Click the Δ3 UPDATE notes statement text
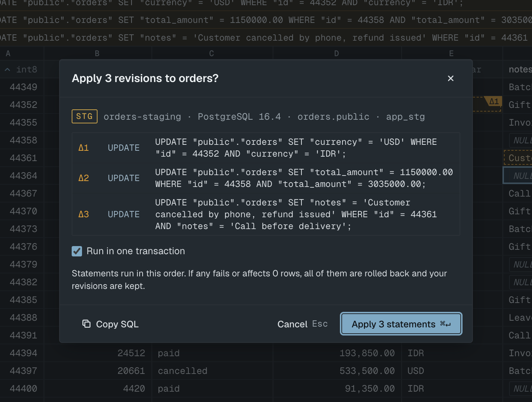This screenshot has height=402, width=532. 296,214
